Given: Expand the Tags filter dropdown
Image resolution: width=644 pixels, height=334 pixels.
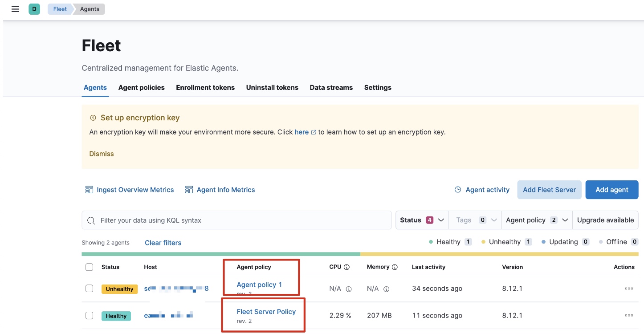Looking at the screenshot, I should click(x=475, y=220).
